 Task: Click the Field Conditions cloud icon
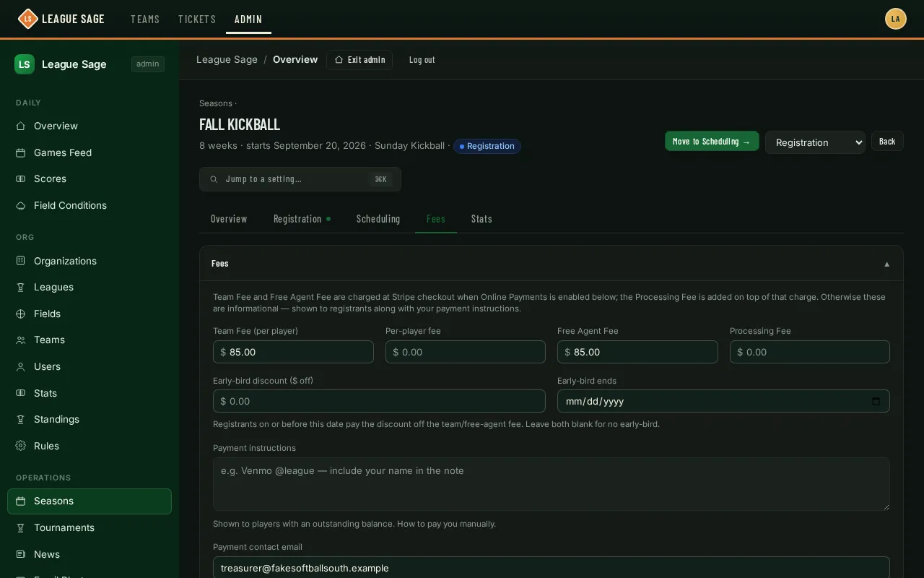pyautogui.click(x=21, y=205)
